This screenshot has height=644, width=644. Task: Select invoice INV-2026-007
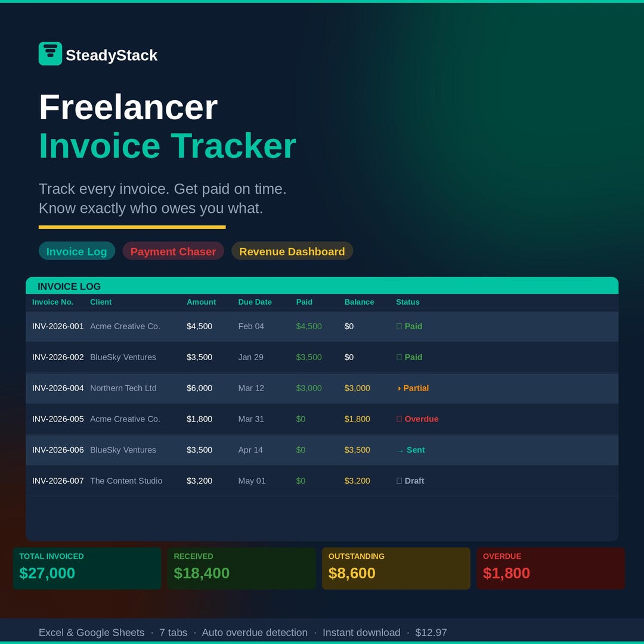coord(58,481)
